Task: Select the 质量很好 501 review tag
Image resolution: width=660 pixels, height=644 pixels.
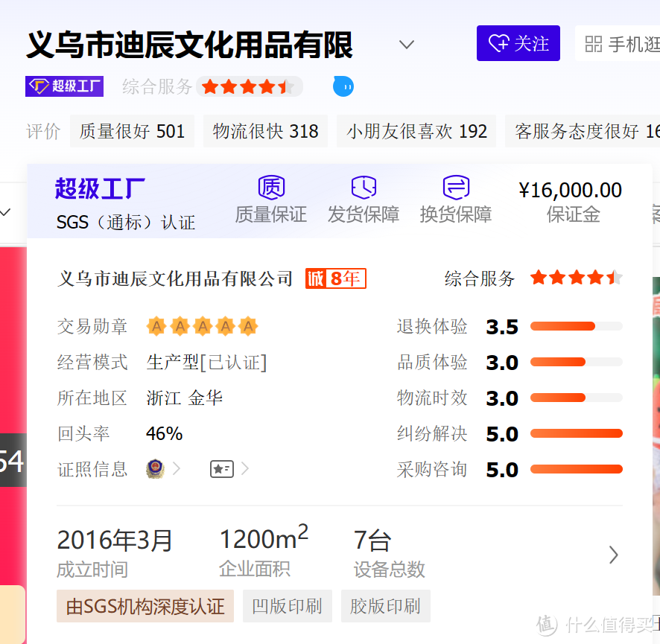Action: point(132,132)
